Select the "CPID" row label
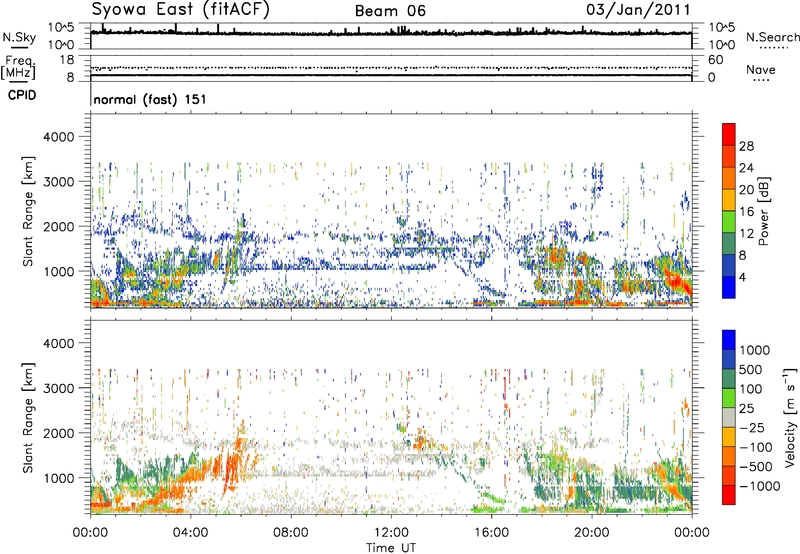The height and width of the screenshot is (554, 800). pyautogui.click(x=22, y=95)
